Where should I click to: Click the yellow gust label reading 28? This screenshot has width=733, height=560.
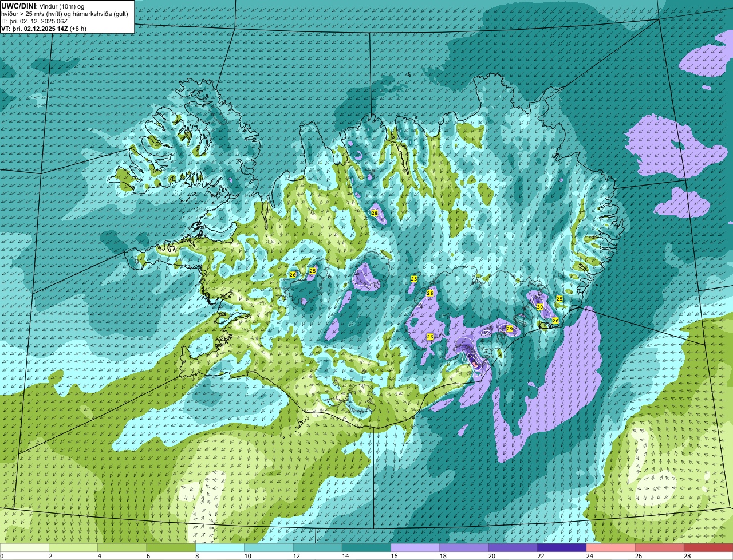(375, 213)
